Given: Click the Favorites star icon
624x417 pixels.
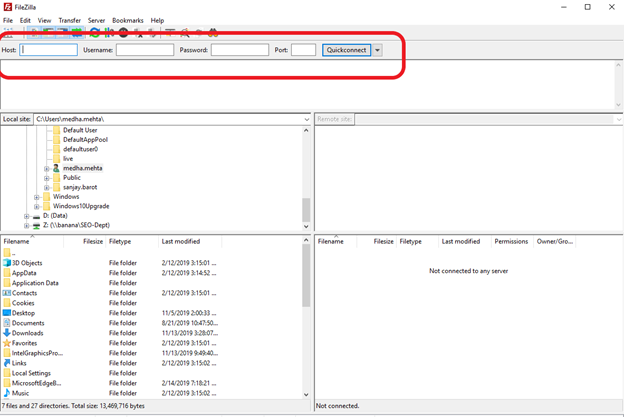Looking at the screenshot, I should (7, 343).
